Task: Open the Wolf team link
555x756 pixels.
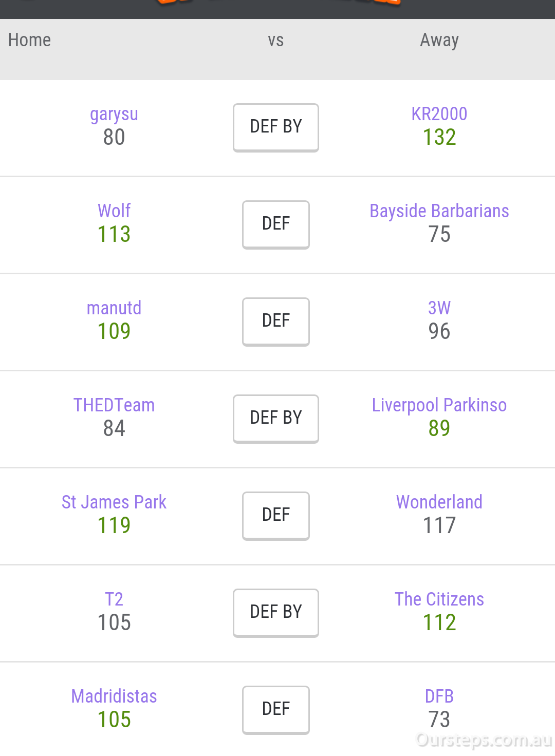Action: coord(114,211)
